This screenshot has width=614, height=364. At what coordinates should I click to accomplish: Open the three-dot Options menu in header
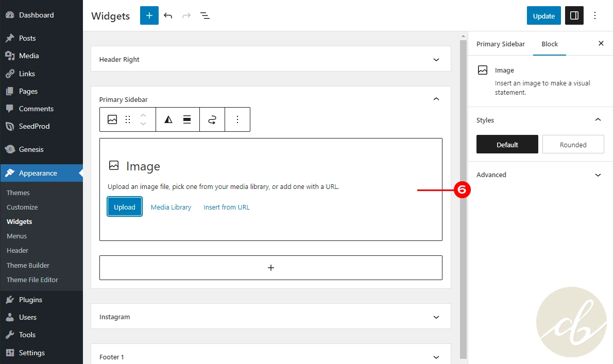(x=595, y=15)
